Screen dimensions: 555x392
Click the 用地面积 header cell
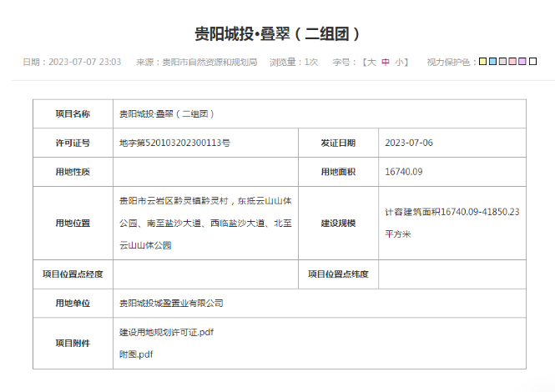[338, 172]
